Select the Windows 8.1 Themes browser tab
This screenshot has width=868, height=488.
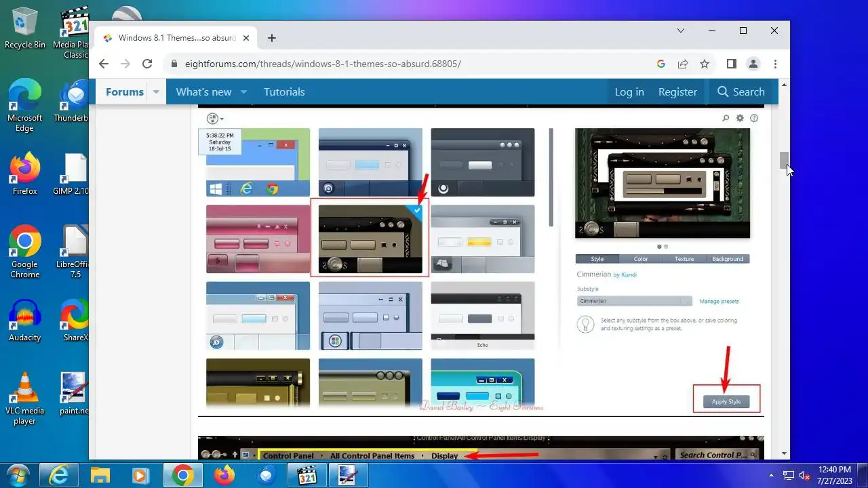[175, 38]
